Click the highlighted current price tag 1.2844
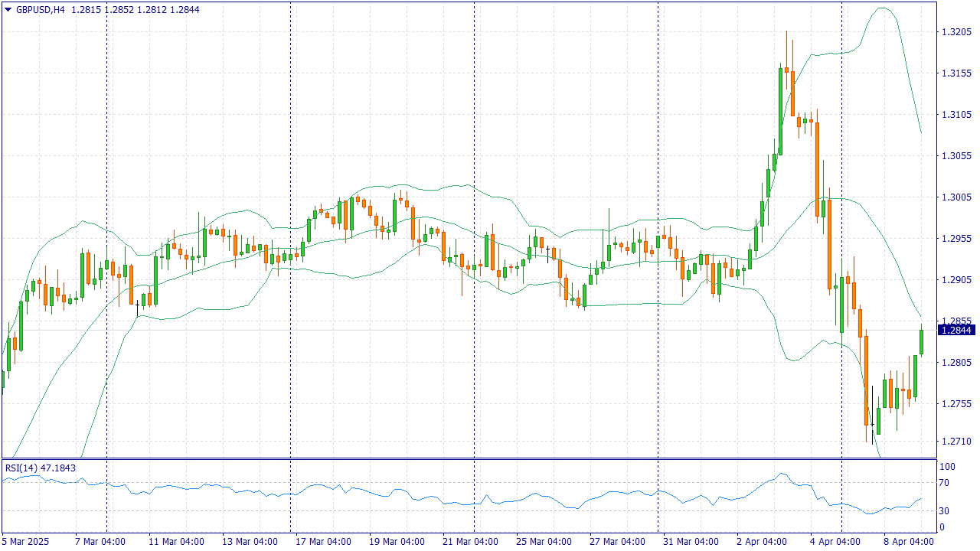This screenshot has height=551, width=980. 955,330
